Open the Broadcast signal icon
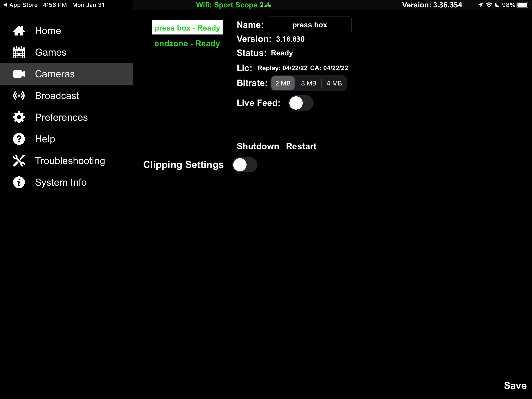532x399 pixels. [19, 96]
